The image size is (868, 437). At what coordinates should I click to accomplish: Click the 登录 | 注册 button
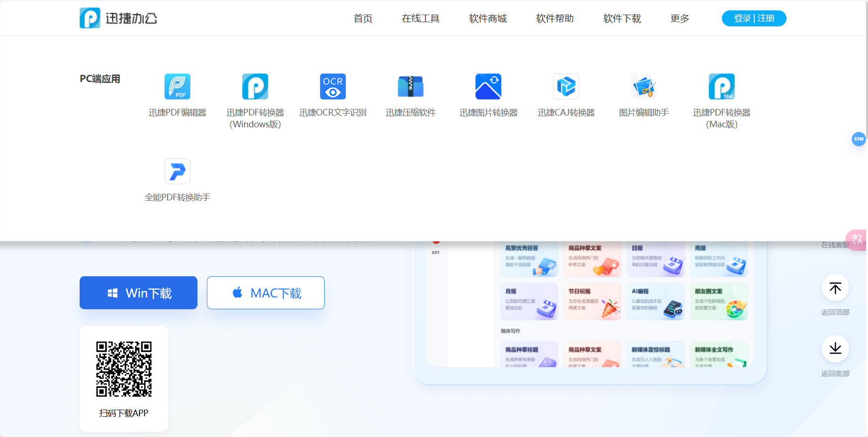(x=753, y=18)
